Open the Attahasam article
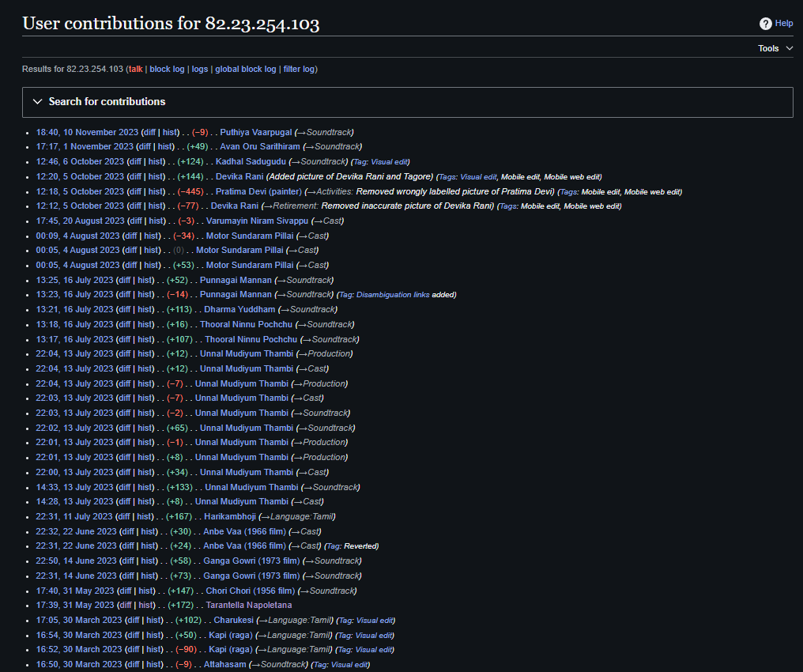Image resolution: width=803 pixels, height=672 pixels. coord(224,664)
